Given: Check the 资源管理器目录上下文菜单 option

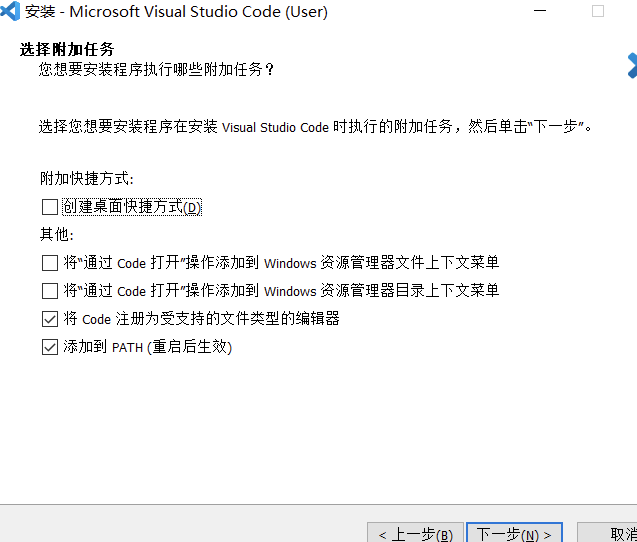Looking at the screenshot, I should (50, 291).
